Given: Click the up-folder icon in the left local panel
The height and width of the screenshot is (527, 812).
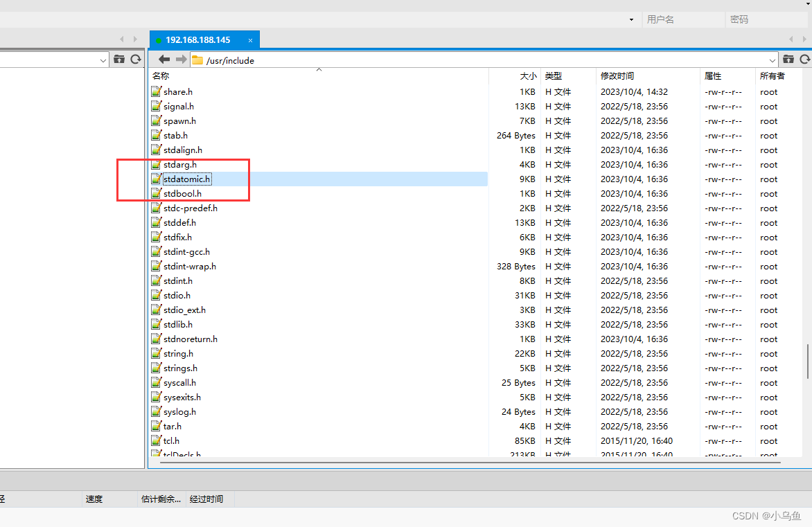Looking at the screenshot, I should point(118,59).
